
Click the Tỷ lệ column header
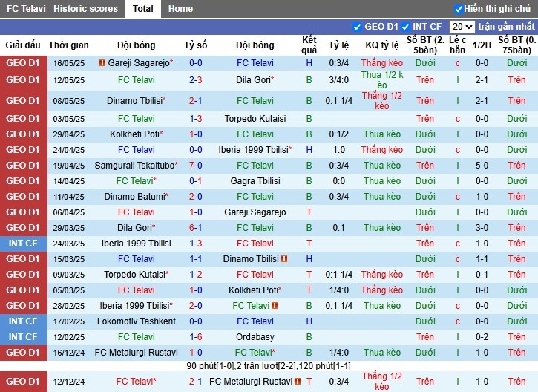click(339, 45)
